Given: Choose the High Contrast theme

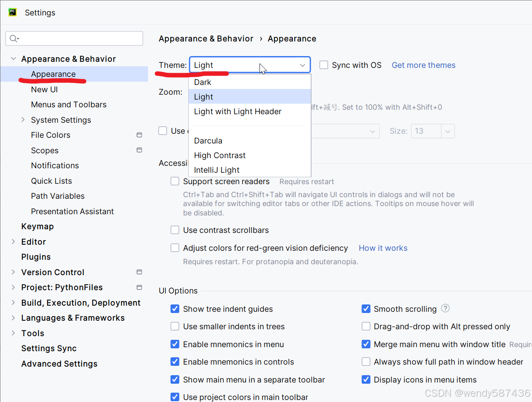Looking at the screenshot, I should pos(250,155).
